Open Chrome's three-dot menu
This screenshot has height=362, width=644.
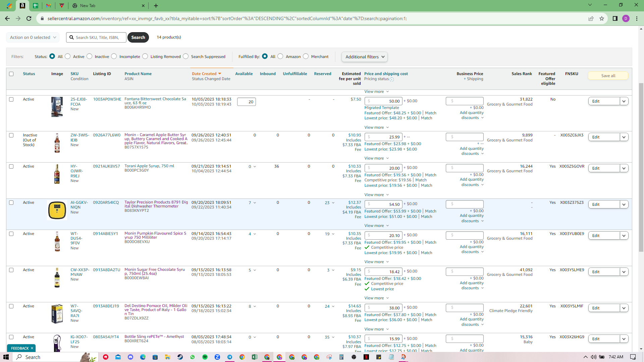click(637, 18)
